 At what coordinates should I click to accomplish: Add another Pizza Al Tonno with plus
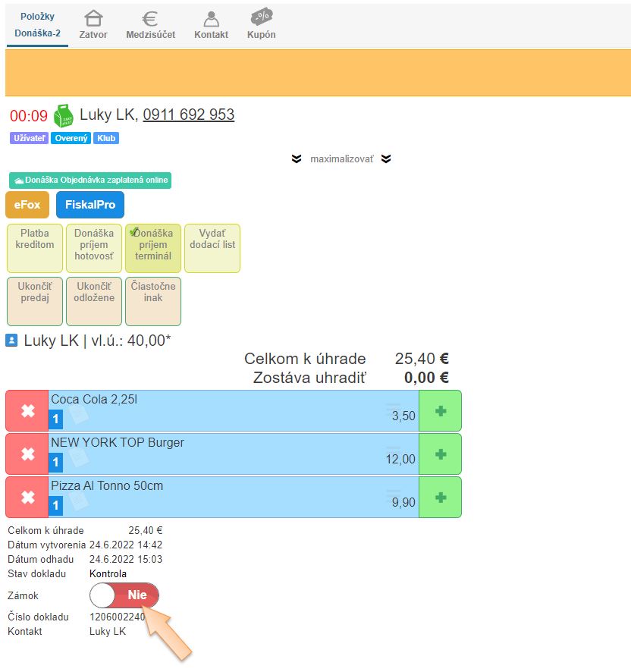[440, 498]
